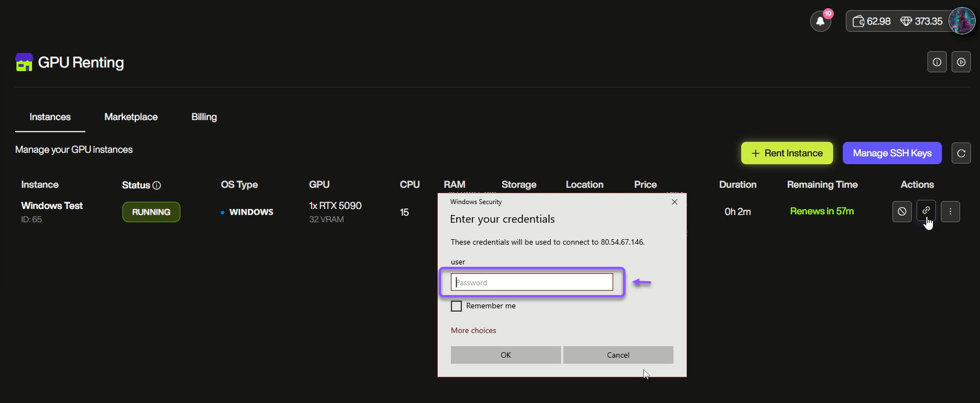Select the Instances tab

pyautogui.click(x=50, y=117)
